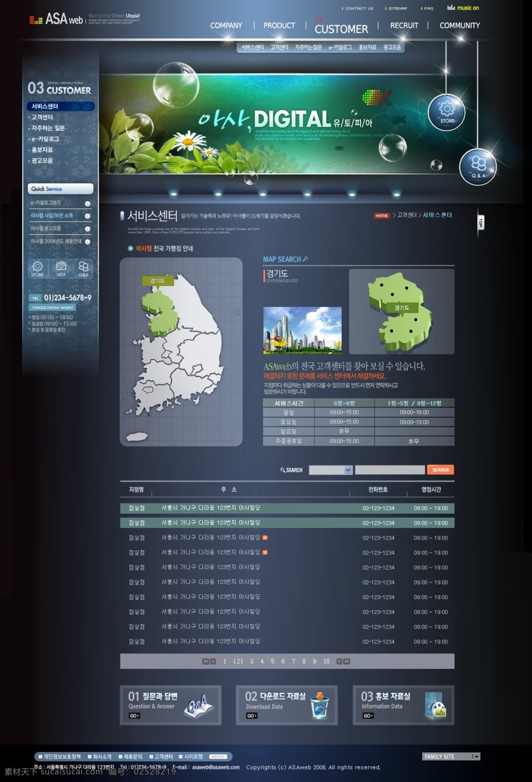This screenshot has width=532, height=782.
Task: Open COMMUNITY main menu
Action: tap(460, 26)
